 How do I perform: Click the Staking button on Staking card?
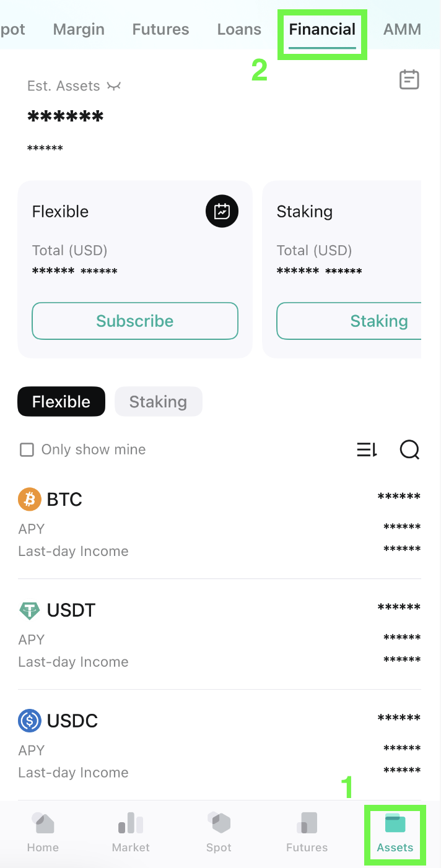tap(349, 321)
